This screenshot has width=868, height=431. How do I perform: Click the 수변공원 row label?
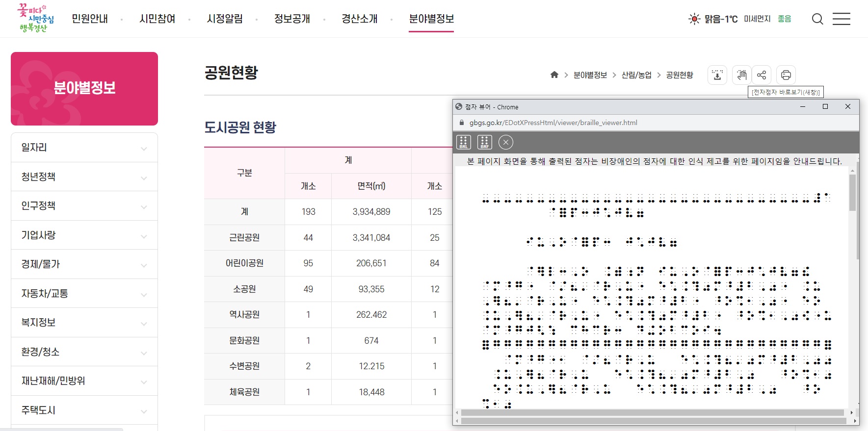click(x=244, y=366)
